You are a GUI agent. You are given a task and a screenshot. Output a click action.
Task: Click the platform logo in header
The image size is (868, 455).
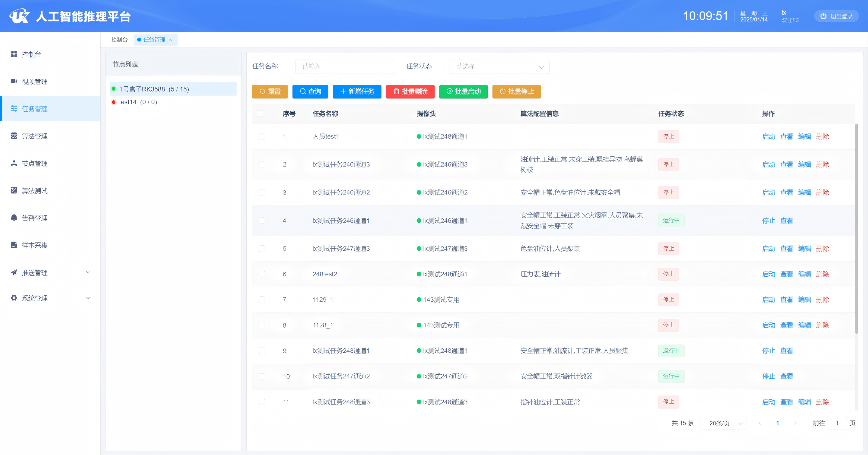(20, 16)
